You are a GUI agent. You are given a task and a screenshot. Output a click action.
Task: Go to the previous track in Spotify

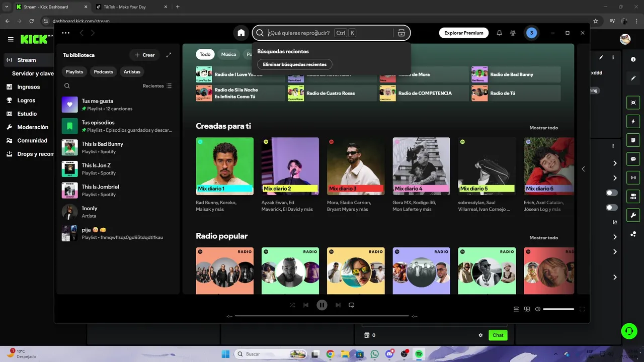[x=306, y=305]
